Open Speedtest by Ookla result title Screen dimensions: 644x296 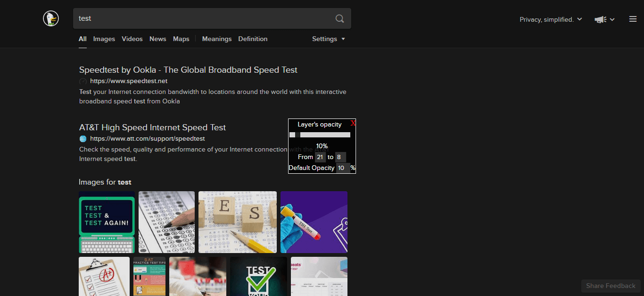tap(188, 70)
